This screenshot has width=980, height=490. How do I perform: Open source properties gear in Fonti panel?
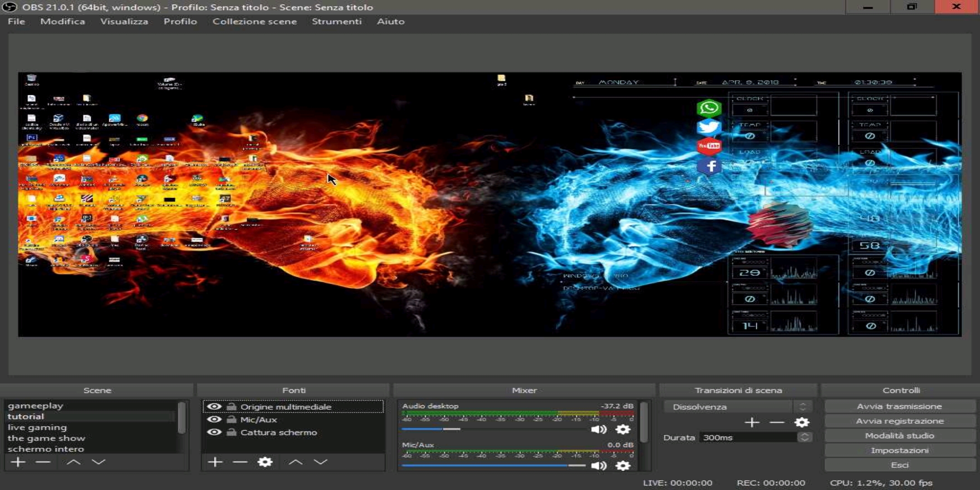coord(265,462)
